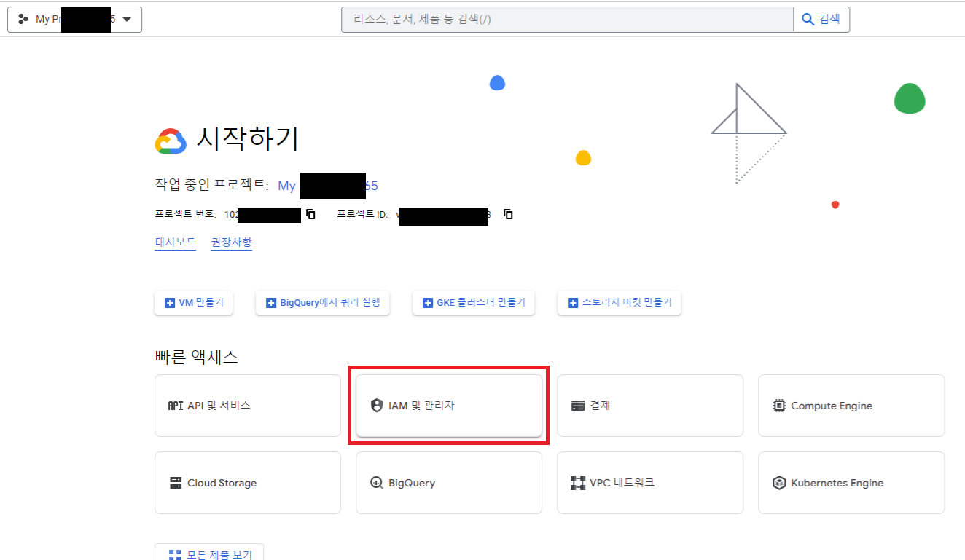This screenshot has height=560, width=965.
Task: Click the 스토리지 버킷 만들기 button
Action: pos(619,302)
